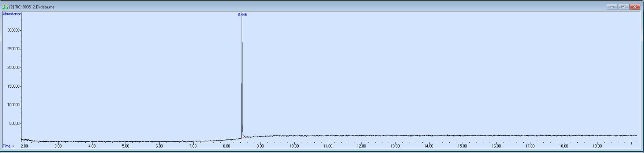Minimize the TIC chromatogram window
Viewport: 644px width, 153px height.
coord(612,7)
